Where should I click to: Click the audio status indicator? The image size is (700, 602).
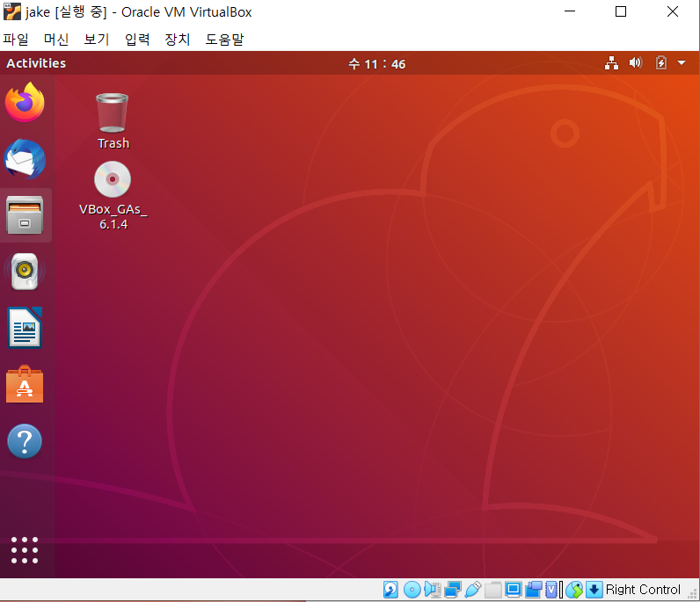click(433, 590)
